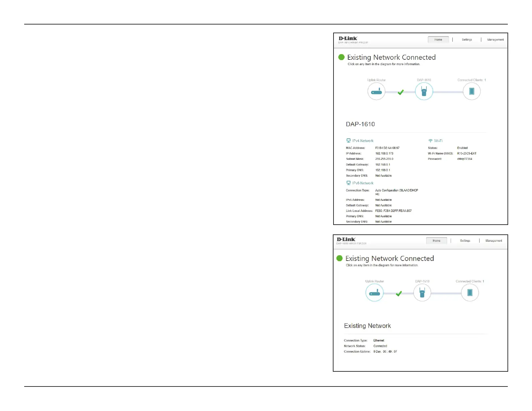
Task: Click the DAP-1610 label in the bottom screenshot diagram
Action: [422, 281]
